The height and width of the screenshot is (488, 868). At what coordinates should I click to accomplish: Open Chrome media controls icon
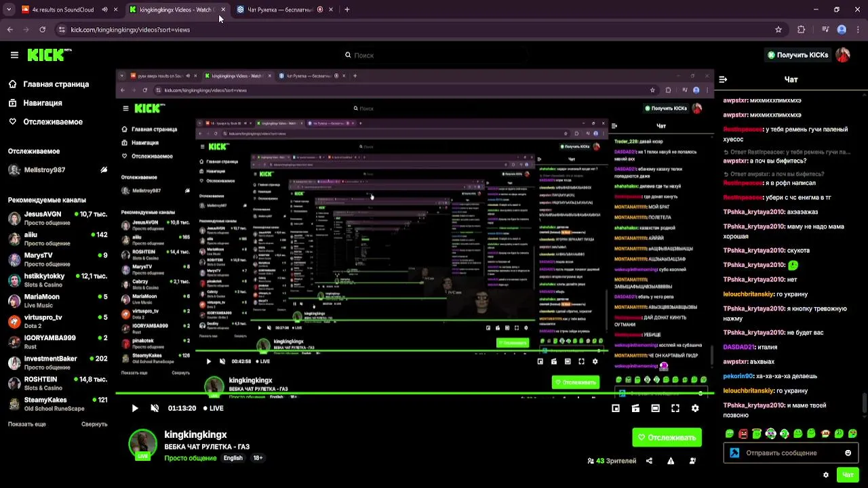tap(825, 30)
